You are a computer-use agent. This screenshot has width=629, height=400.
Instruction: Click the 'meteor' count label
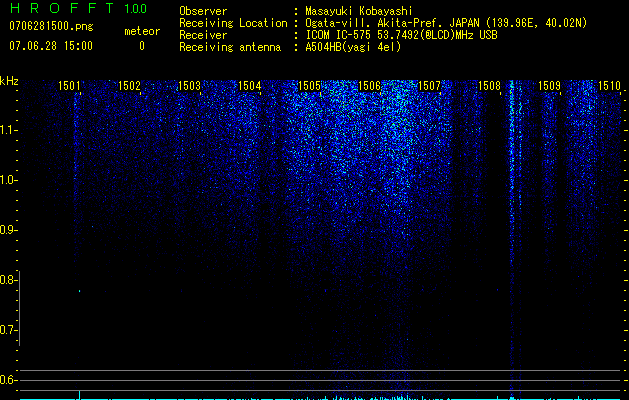coord(142,31)
